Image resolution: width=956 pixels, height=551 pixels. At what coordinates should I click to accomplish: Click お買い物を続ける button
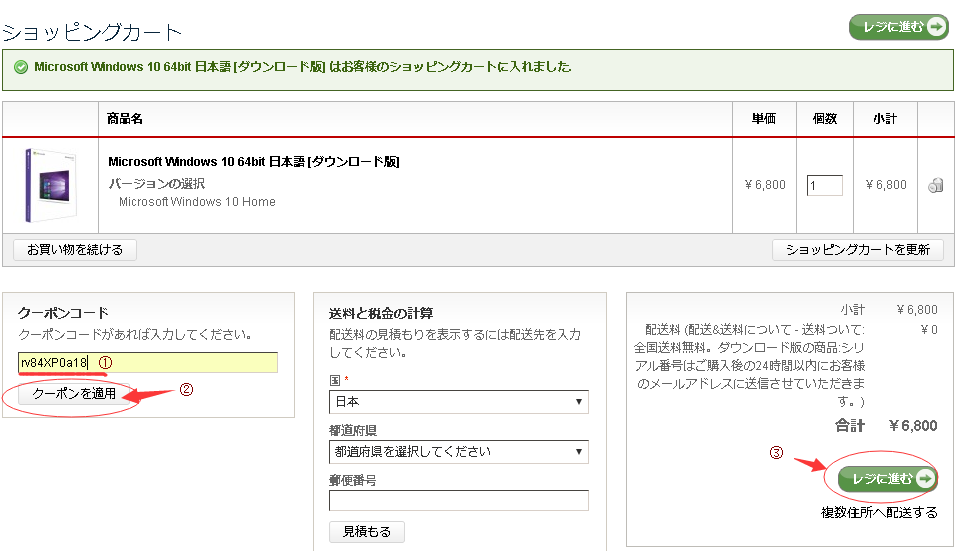point(75,250)
